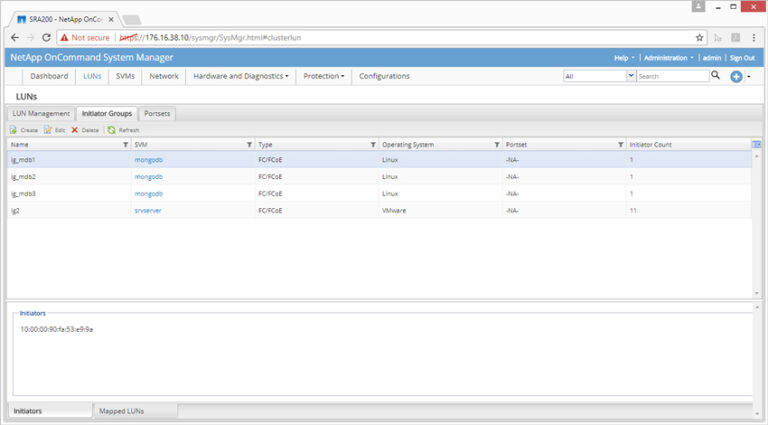Viewport: 768px width, 425px height.
Task: Click the browser address bar URL
Action: point(211,38)
